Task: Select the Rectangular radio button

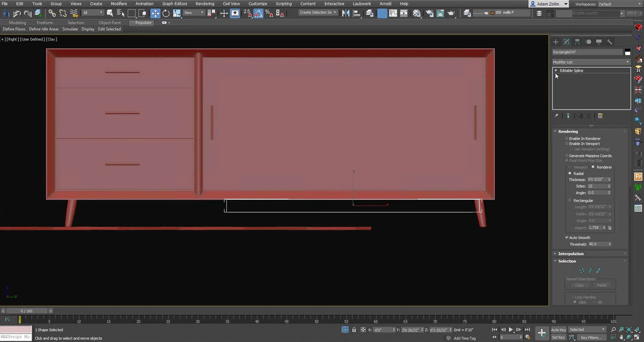Action: [x=570, y=201]
